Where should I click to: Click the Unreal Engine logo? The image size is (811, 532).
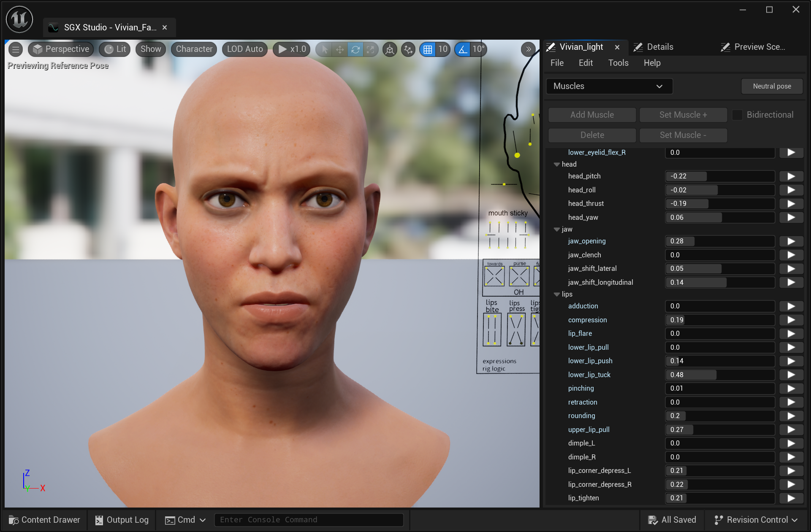19,19
